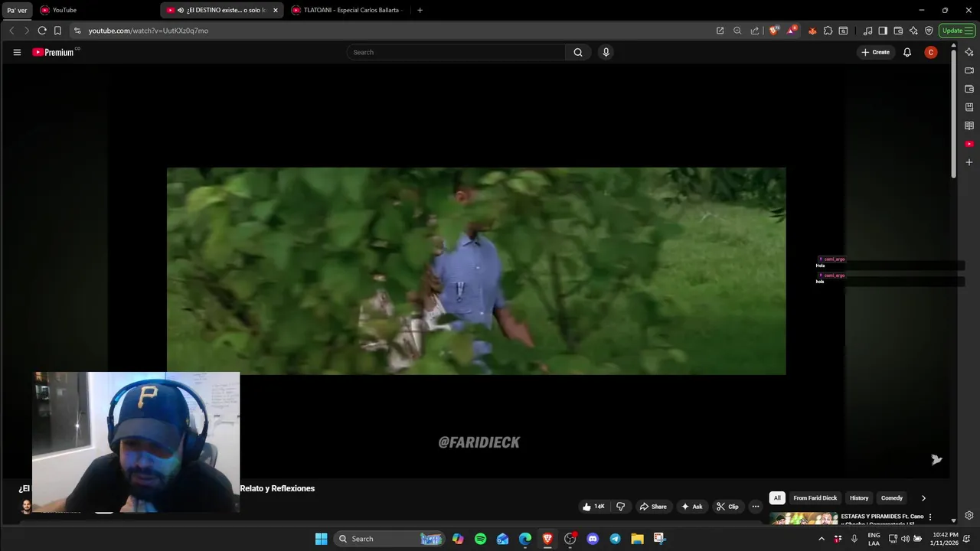The image size is (980, 551).
Task: Add a sidebar item with plus
Action: point(969,162)
